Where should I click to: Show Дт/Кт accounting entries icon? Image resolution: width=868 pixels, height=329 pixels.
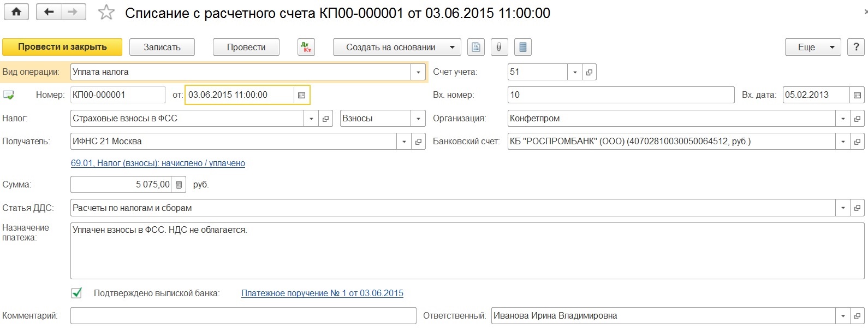[x=306, y=47]
